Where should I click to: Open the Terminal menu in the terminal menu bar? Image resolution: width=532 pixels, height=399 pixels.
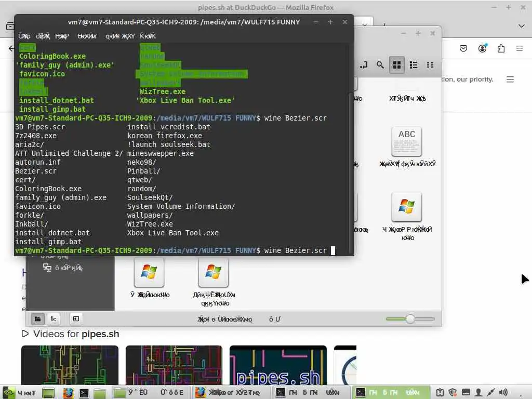tap(120, 36)
